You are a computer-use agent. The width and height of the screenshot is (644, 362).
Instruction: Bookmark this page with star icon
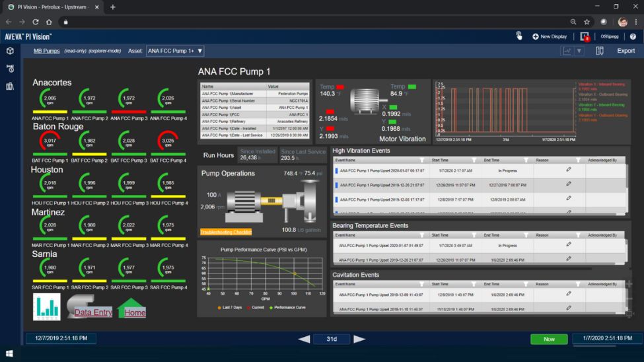tap(587, 22)
